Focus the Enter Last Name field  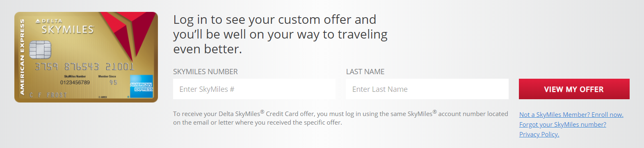[427, 89]
